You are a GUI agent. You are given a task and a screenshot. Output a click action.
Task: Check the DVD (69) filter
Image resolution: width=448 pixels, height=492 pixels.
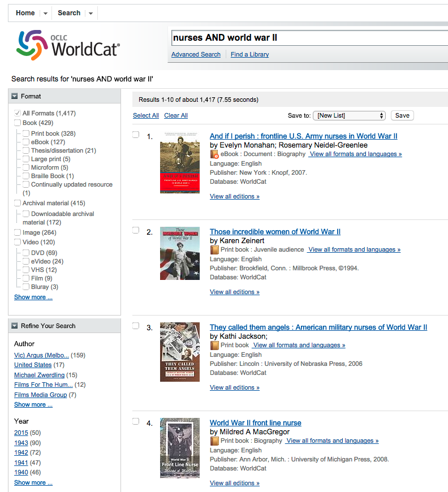26,253
